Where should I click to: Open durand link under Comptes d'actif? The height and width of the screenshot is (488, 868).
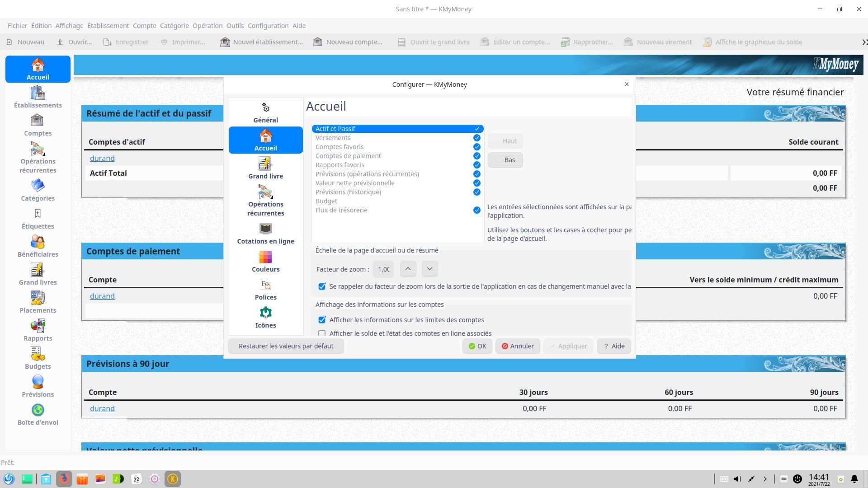point(102,158)
